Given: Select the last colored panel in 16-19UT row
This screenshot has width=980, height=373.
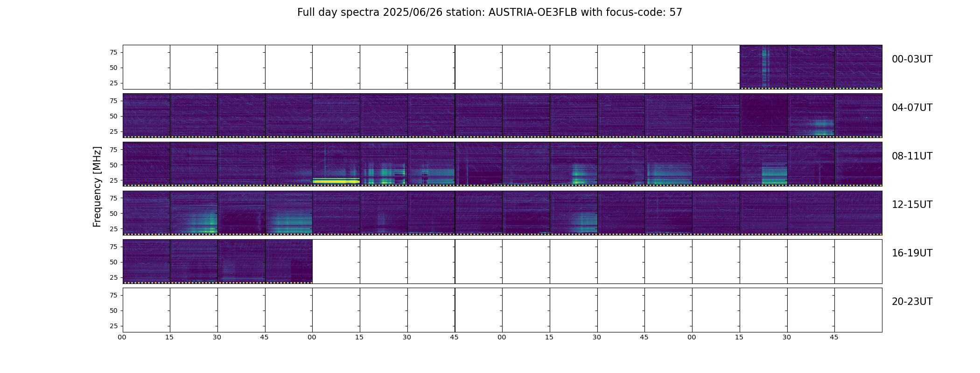Looking at the screenshot, I should tap(289, 261).
